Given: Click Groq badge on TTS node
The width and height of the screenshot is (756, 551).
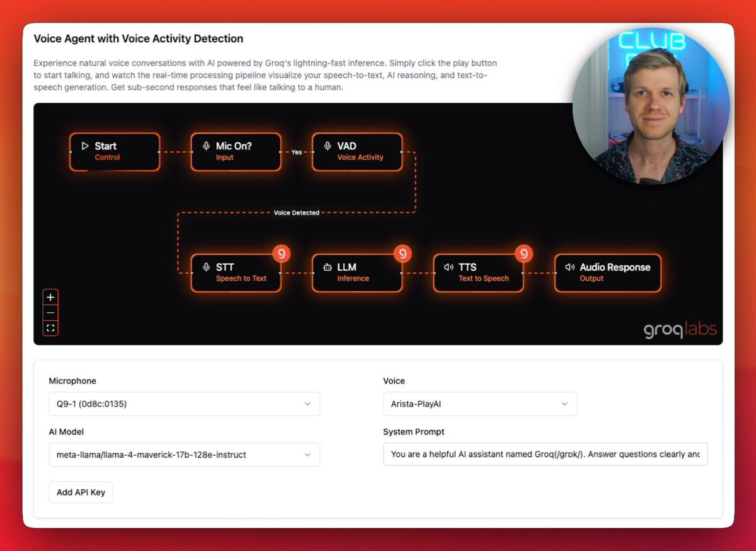Looking at the screenshot, I should (x=524, y=253).
